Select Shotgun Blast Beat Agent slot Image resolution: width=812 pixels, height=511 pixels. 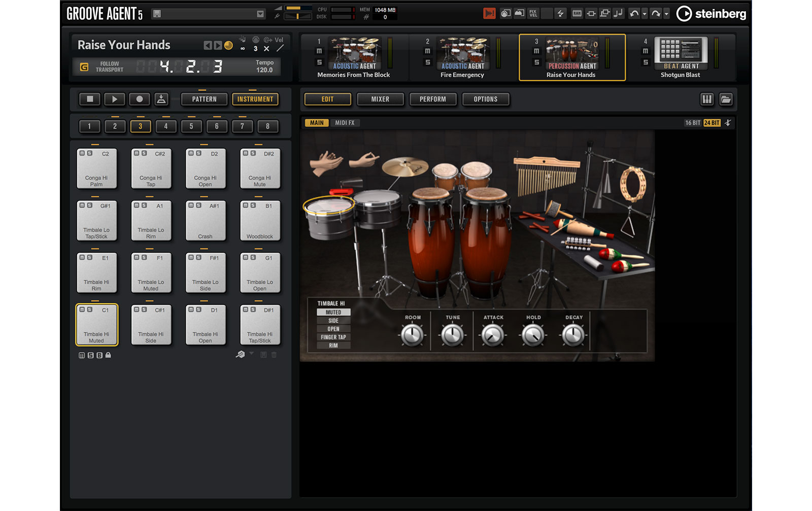tap(680, 57)
